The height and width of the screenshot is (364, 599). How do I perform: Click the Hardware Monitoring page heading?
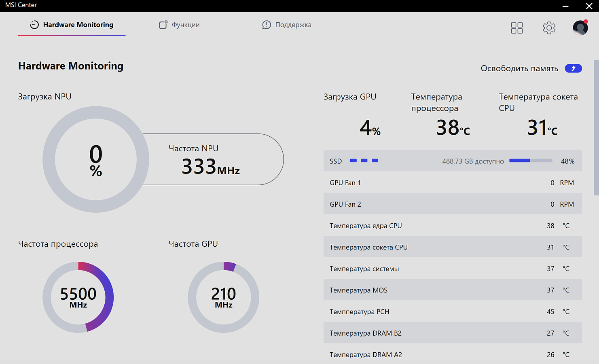(x=71, y=66)
